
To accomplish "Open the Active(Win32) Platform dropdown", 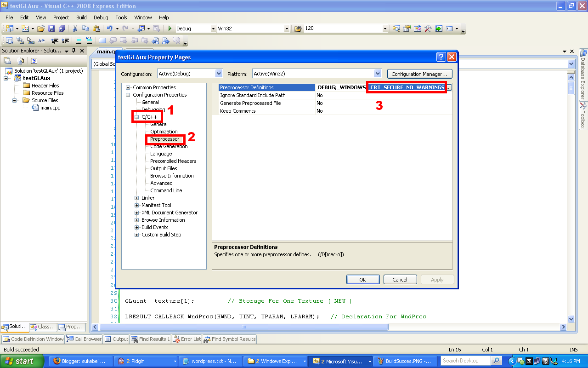I will click(378, 74).
